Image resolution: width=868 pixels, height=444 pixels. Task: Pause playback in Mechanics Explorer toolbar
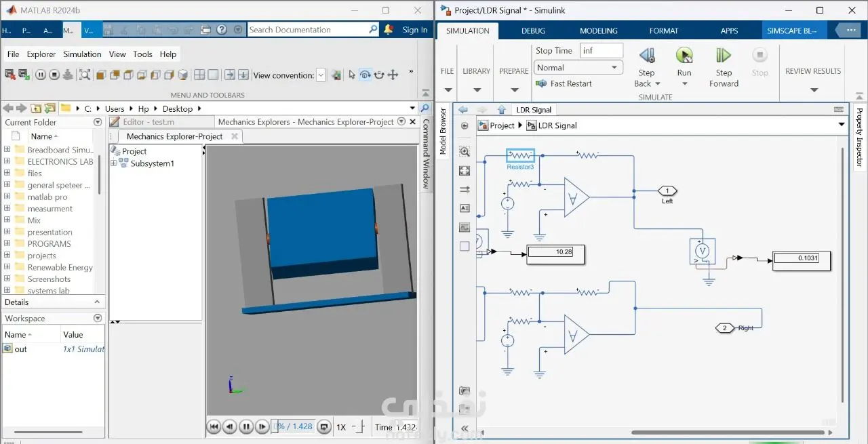41,75
